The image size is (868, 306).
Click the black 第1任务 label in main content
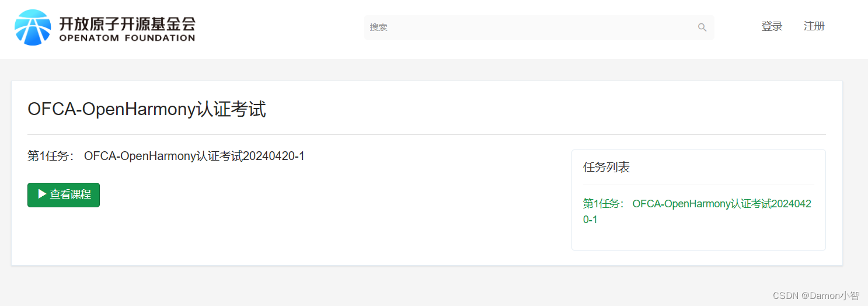tap(51, 157)
